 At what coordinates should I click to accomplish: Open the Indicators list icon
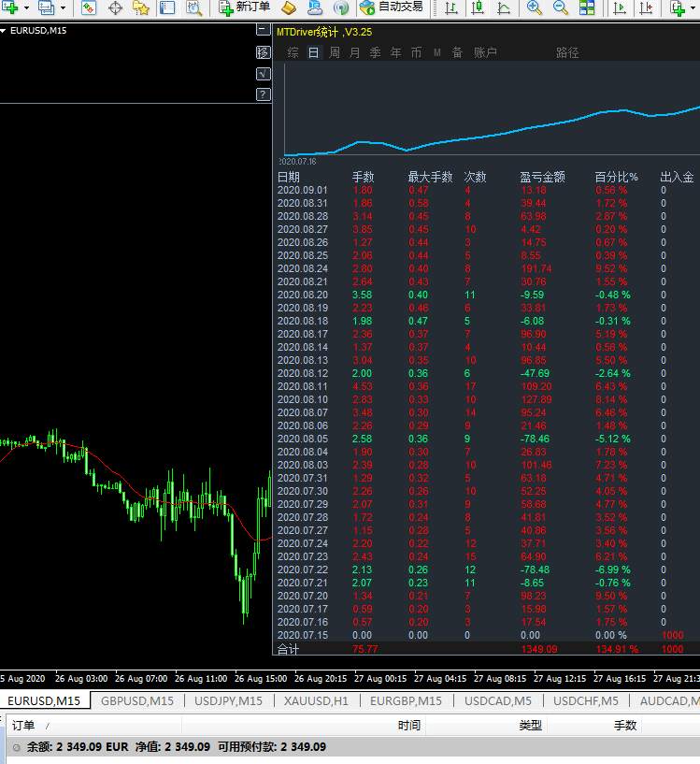(x=678, y=7)
